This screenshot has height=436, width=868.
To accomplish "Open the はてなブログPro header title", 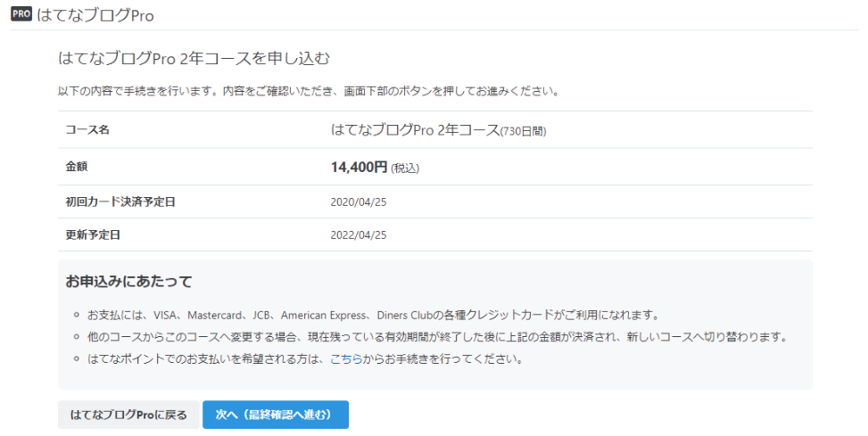I will coord(95,15).
